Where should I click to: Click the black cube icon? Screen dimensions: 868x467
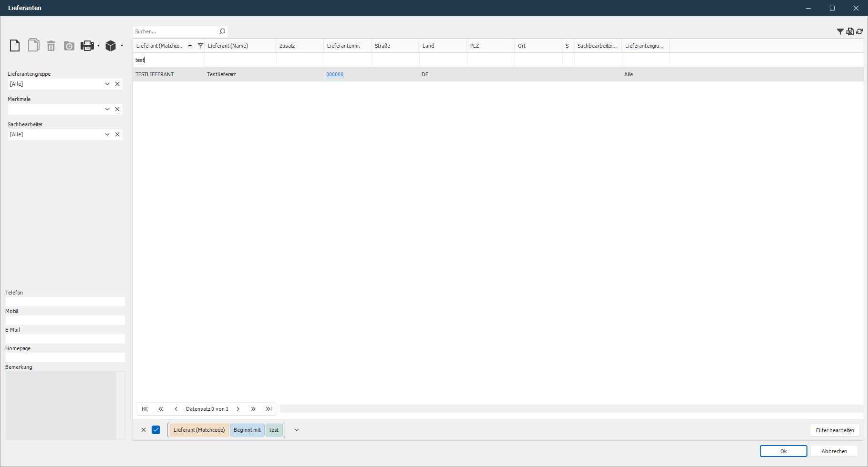pos(111,46)
